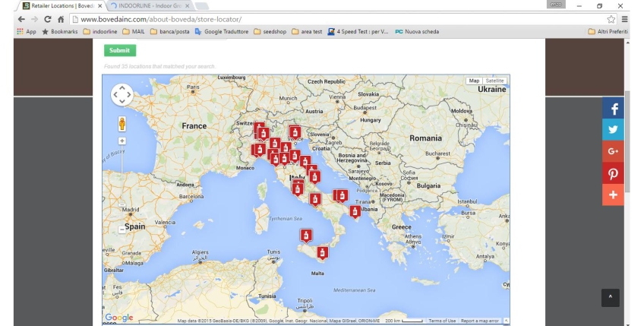Zoom out with the map minus button
The height and width of the screenshot is (326, 644).
coord(122,229)
